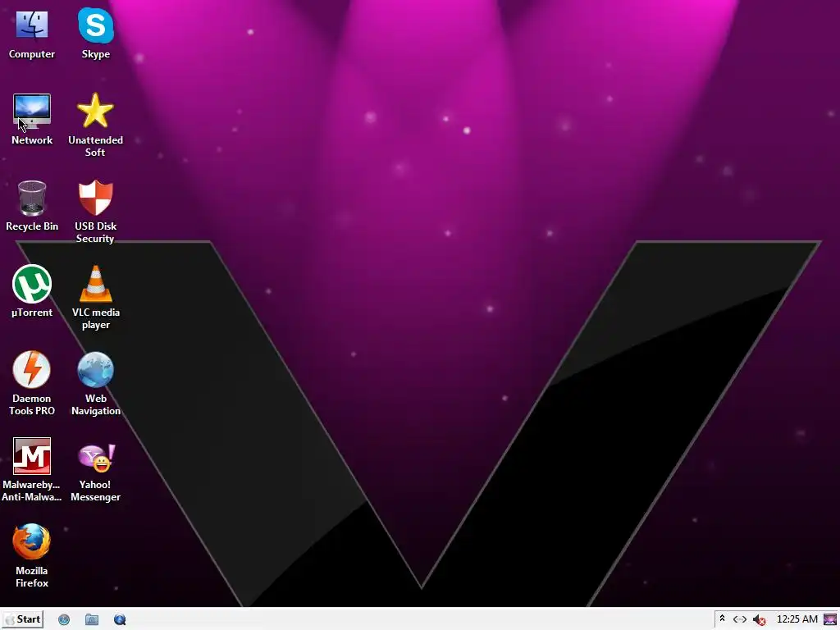Expand hidden system tray icons arrow
Image resolution: width=840 pixels, height=630 pixels.
(722, 619)
